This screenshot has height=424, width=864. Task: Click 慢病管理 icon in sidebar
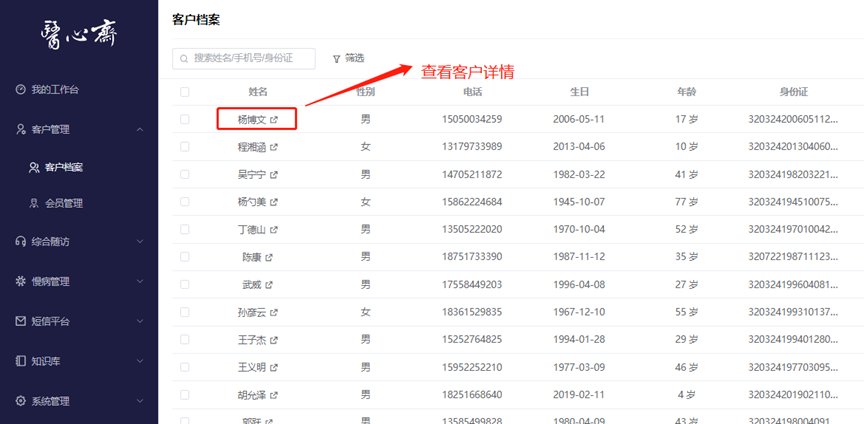(x=21, y=282)
